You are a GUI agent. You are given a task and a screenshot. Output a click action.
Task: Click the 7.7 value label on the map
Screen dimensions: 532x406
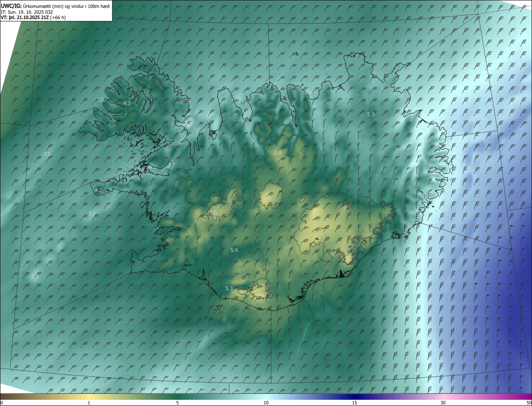pyautogui.click(x=92, y=214)
